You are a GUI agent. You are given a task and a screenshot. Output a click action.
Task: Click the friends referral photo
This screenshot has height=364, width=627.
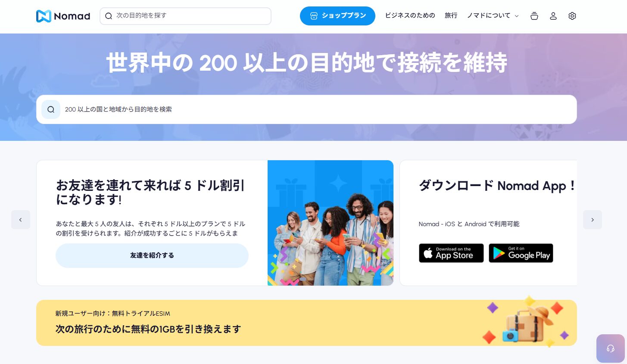point(331,223)
